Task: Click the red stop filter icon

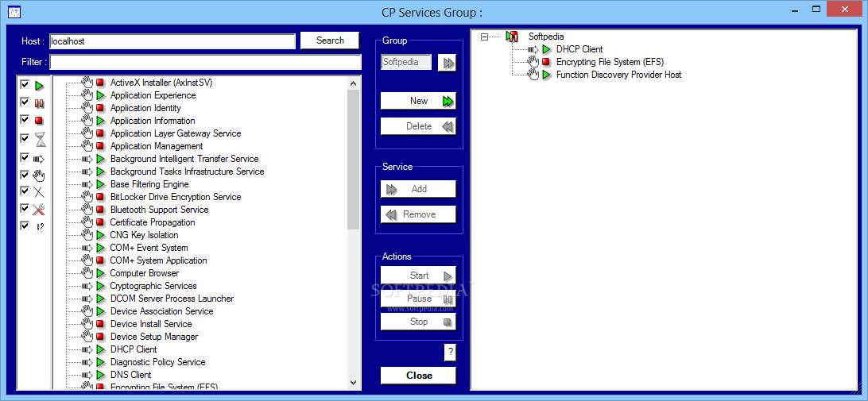Action: (x=39, y=121)
